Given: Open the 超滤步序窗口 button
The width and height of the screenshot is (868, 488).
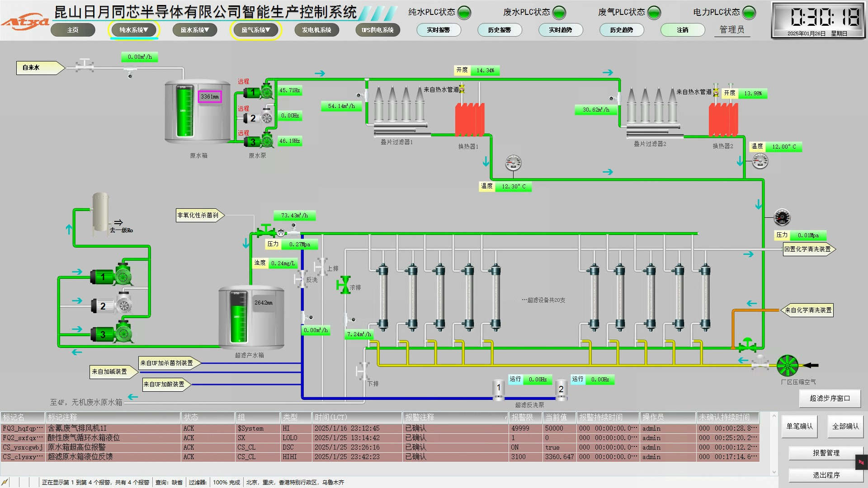Looking at the screenshot, I should click(x=829, y=398).
